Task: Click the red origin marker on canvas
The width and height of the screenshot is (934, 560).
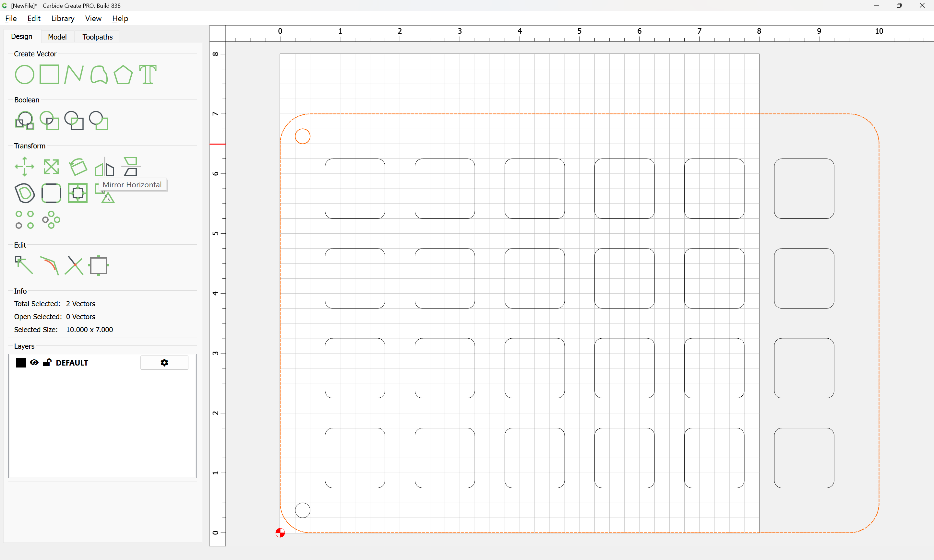Action: click(x=280, y=532)
